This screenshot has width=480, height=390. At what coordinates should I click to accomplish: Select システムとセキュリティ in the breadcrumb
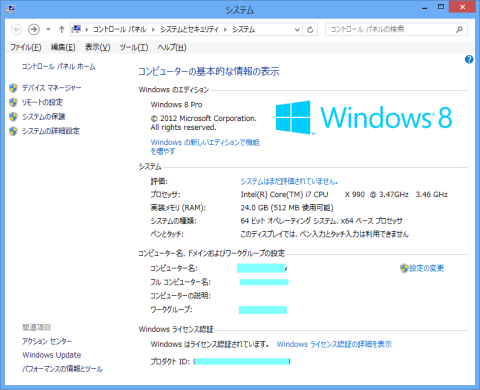coord(189,30)
